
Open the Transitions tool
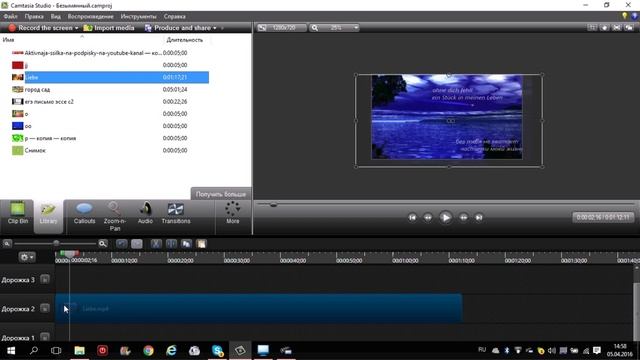pos(176,213)
